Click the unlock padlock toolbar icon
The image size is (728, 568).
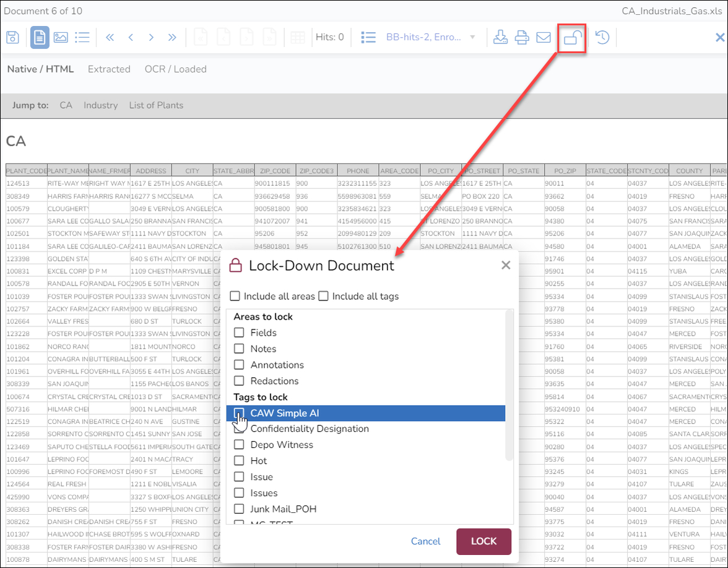point(572,38)
